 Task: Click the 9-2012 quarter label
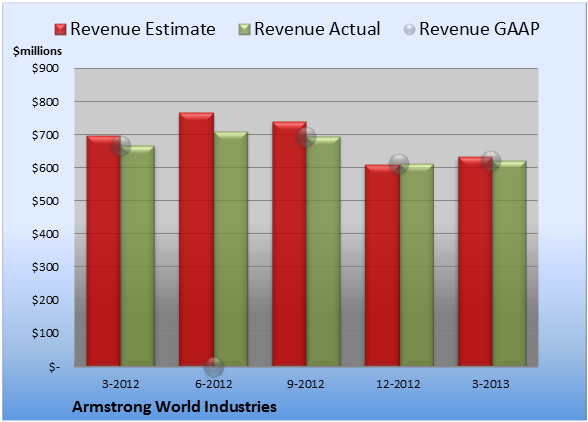306,384
